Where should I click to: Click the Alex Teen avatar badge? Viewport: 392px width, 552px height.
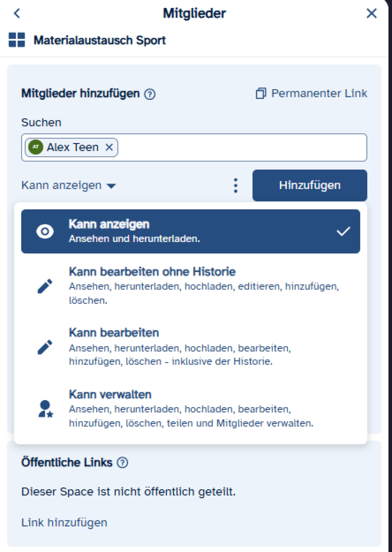[x=36, y=147]
